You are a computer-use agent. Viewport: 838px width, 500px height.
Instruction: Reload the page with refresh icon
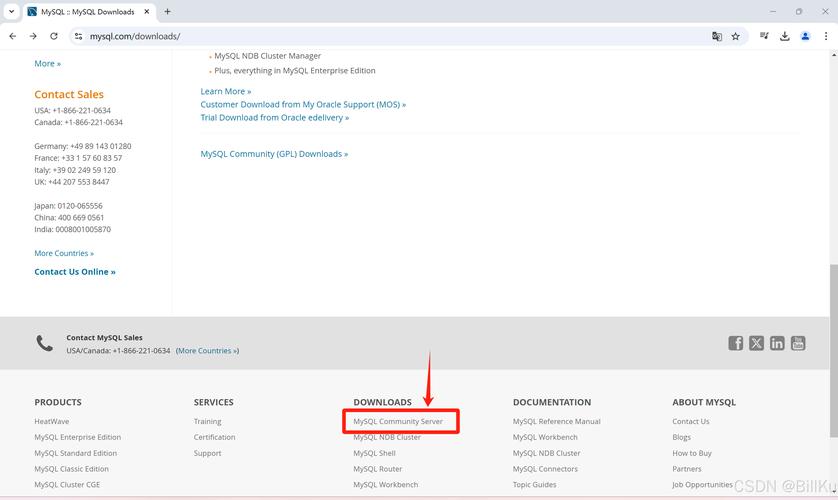point(54,36)
